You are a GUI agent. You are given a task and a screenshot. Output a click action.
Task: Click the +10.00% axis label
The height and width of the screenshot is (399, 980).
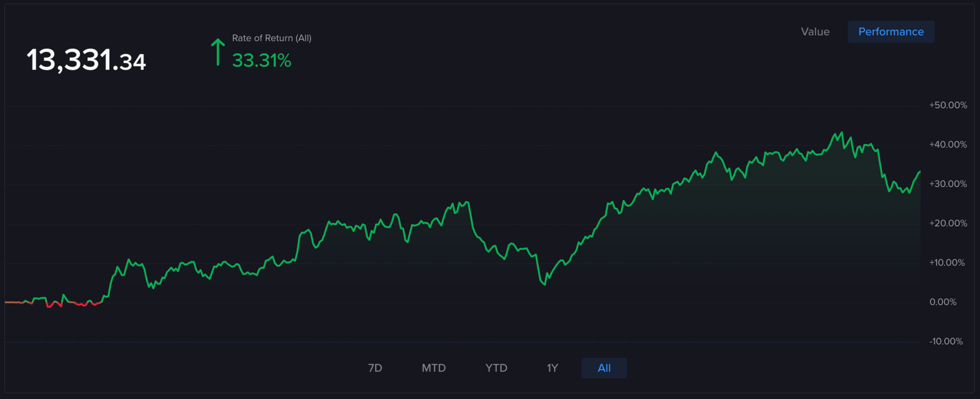point(947,263)
